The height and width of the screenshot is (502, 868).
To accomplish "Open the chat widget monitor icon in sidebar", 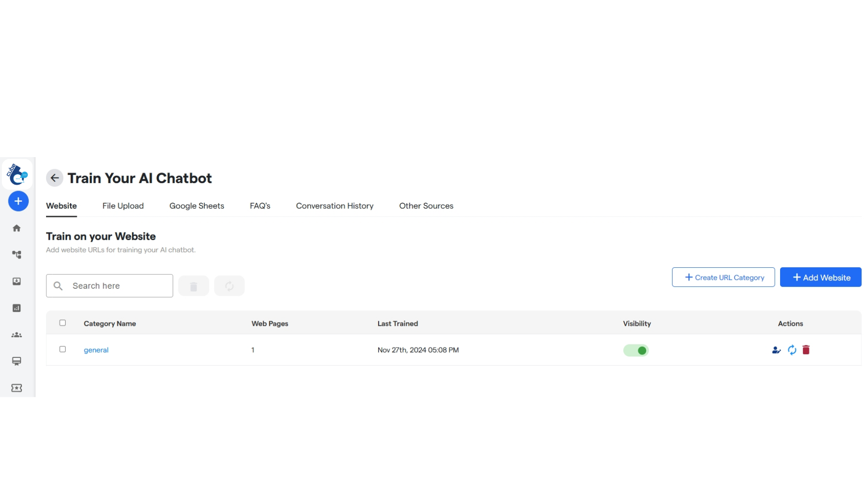I will click(x=17, y=361).
